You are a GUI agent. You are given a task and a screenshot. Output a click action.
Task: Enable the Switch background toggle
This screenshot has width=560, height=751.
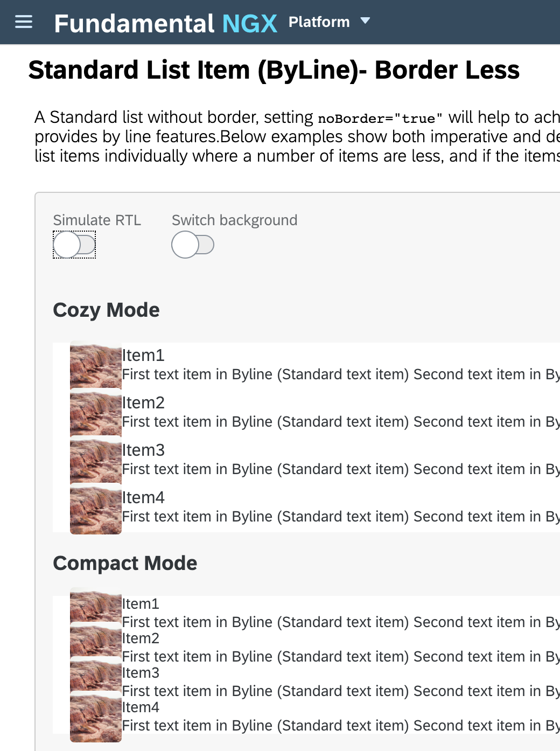click(x=193, y=245)
